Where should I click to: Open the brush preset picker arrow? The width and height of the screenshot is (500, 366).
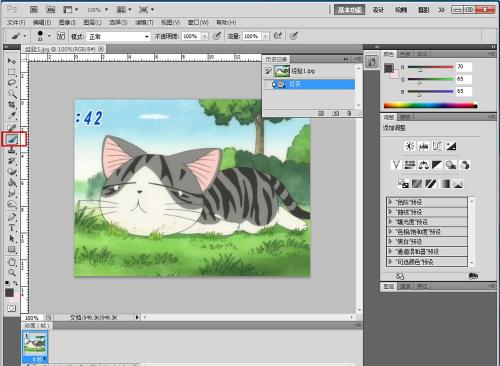tap(49, 36)
